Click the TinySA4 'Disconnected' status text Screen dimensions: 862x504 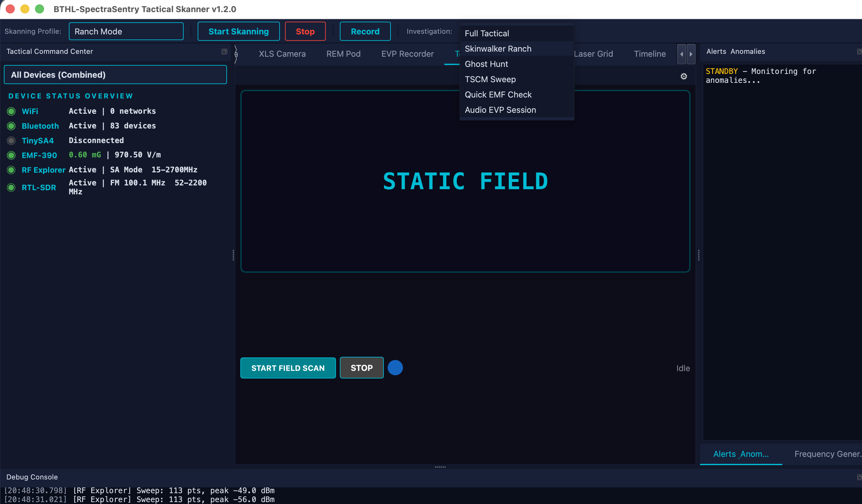[x=96, y=140]
